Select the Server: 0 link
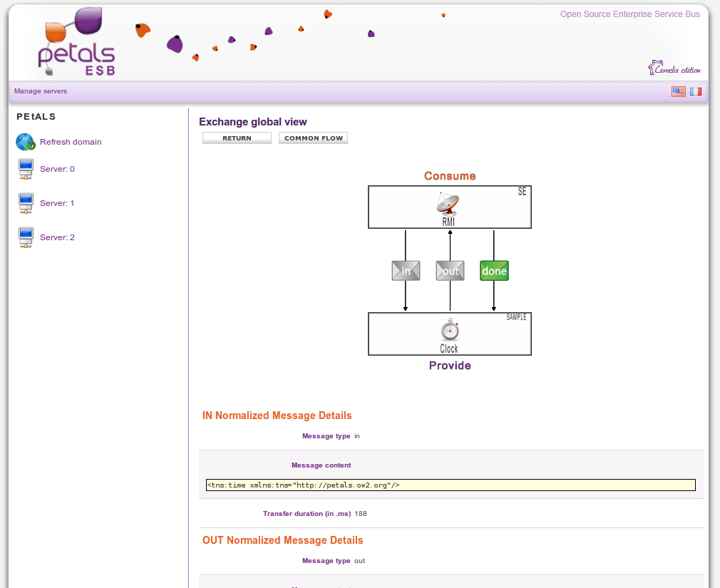Screen dimensions: 720x588 [x=57, y=169]
